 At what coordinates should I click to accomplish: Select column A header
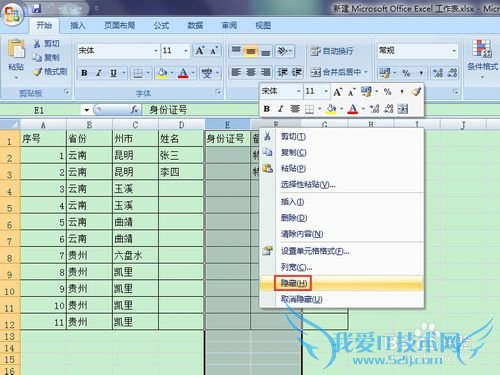[x=43, y=125]
